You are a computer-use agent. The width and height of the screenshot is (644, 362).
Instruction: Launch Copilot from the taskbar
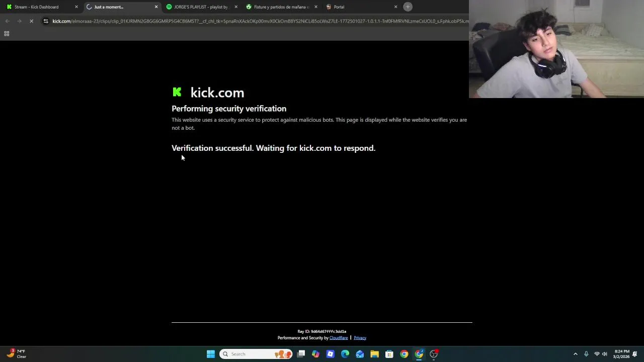(315, 354)
